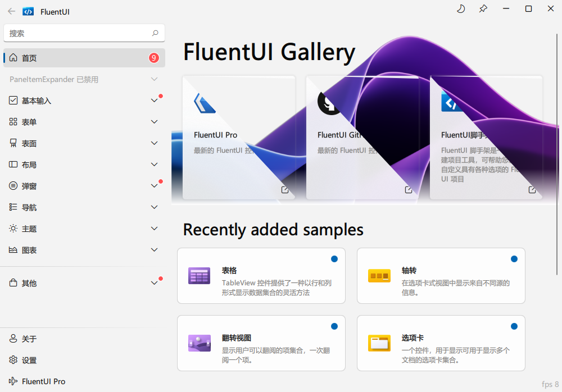Expand the 基本输入 chevron
This screenshot has width=562, height=392.
coord(154,101)
